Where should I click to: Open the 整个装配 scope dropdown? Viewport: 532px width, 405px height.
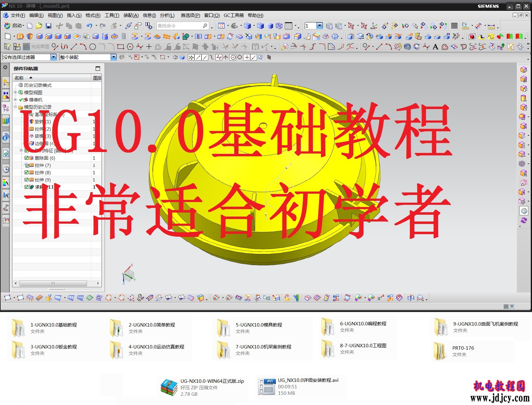(114, 57)
